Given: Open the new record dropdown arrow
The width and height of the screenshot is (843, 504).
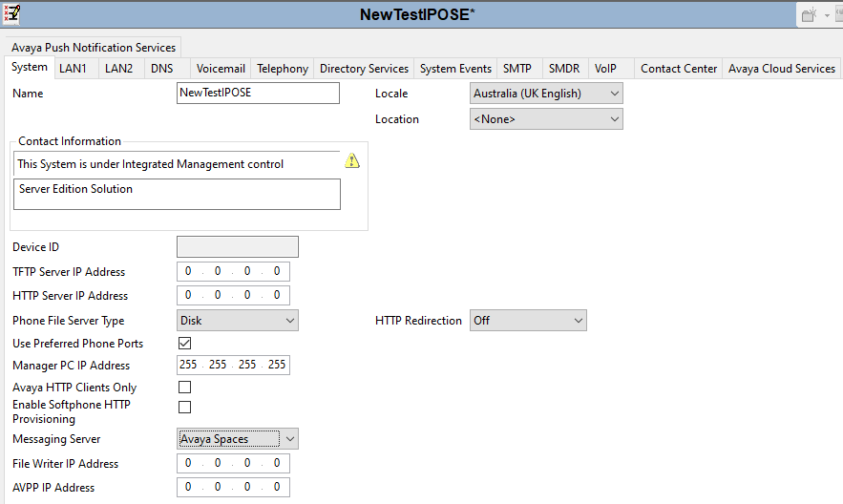Looking at the screenshot, I should (x=827, y=15).
